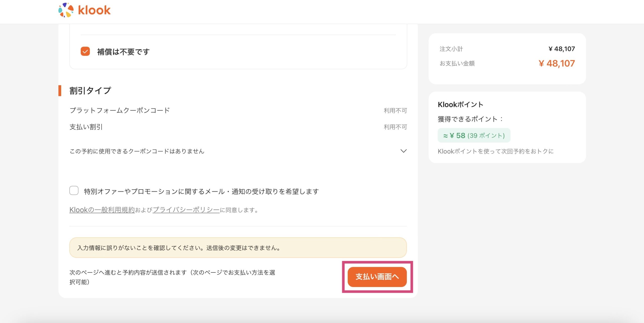Select the プラットフォームクーポンコード row
The height and width of the screenshot is (323, 644).
238,110
